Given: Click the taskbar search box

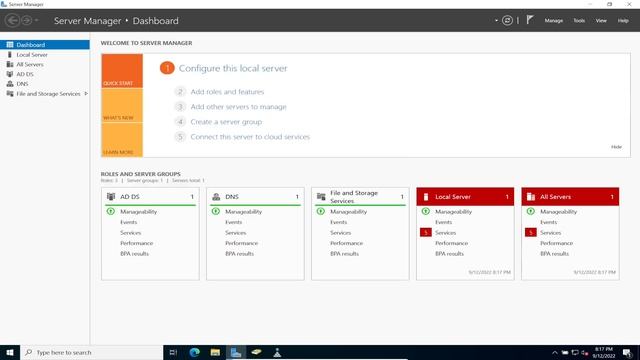Looking at the screenshot, I should tap(92, 352).
